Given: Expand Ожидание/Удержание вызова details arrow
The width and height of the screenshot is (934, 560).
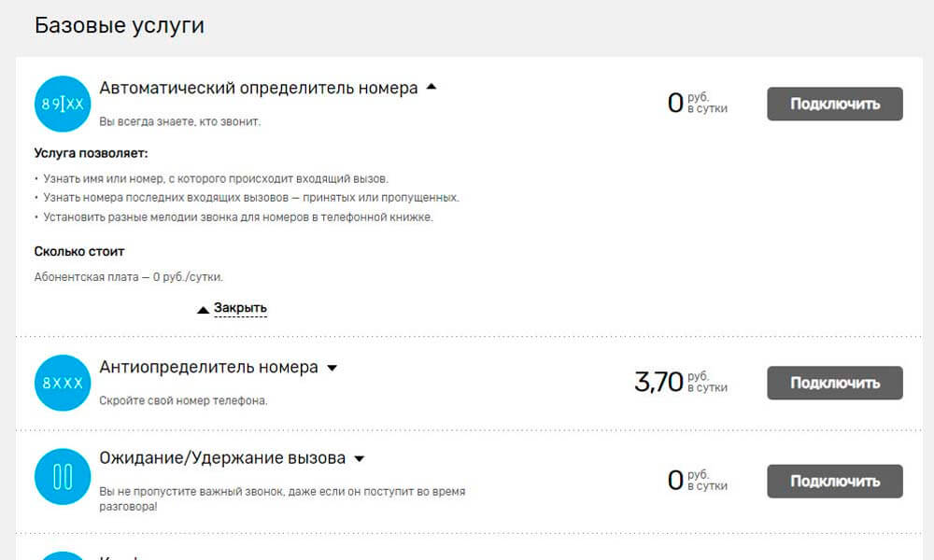Looking at the screenshot, I should pyautogui.click(x=360, y=459).
